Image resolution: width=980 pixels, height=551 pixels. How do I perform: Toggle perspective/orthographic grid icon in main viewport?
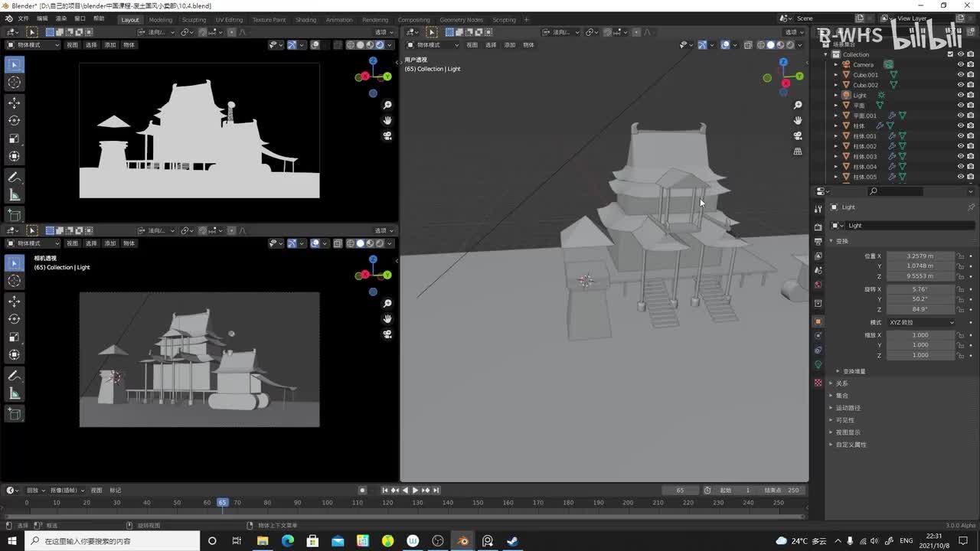tap(798, 152)
